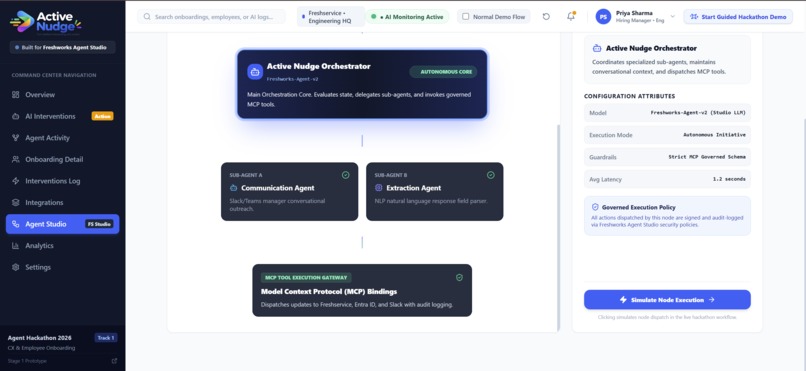Open the Freshservice Engineering HQ selector
The width and height of the screenshot is (806, 371).
(331, 17)
